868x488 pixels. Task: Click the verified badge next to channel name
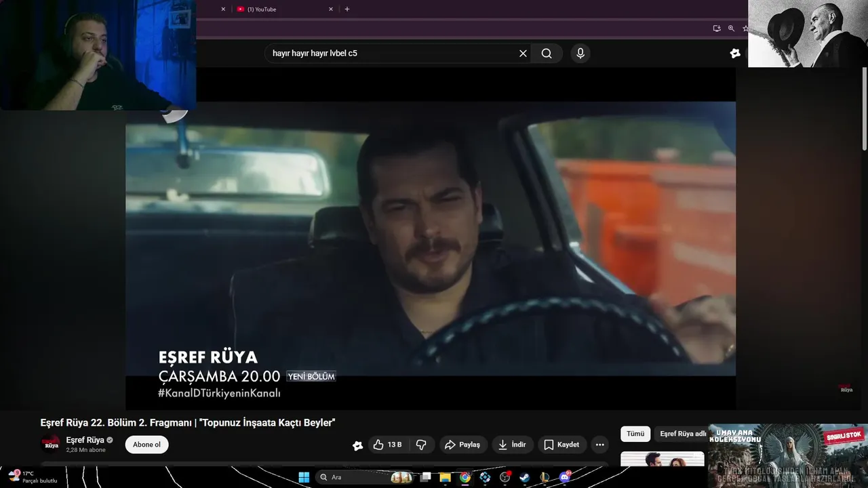[110, 440]
